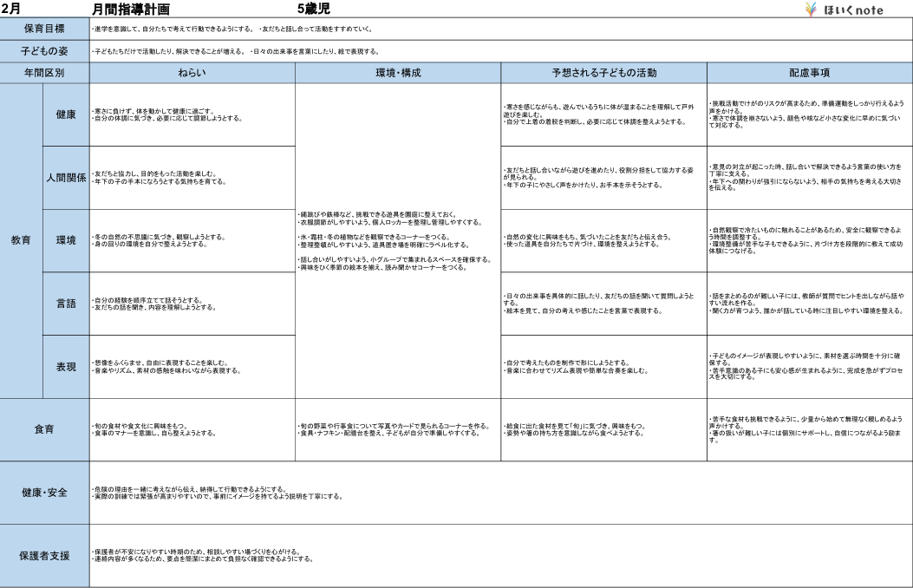Select the 2月 month title

coord(12,9)
